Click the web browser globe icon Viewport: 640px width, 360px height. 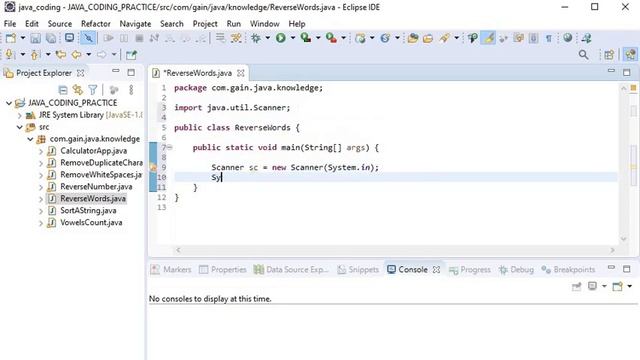coord(568,38)
